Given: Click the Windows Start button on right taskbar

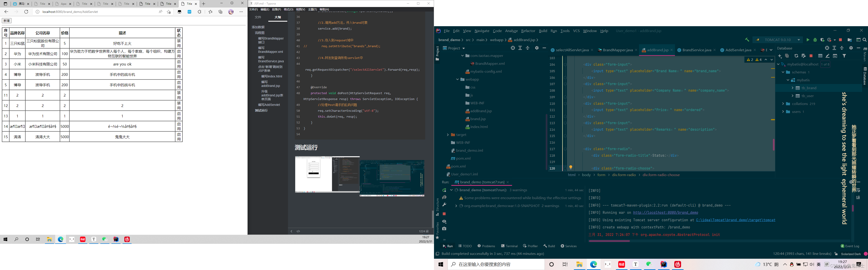Looking at the screenshot, I should coord(440,265).
